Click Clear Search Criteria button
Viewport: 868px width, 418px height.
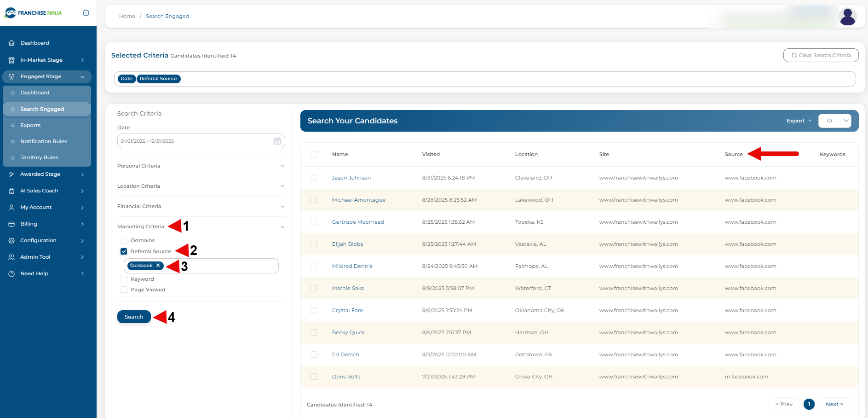[x=821, y=55]
